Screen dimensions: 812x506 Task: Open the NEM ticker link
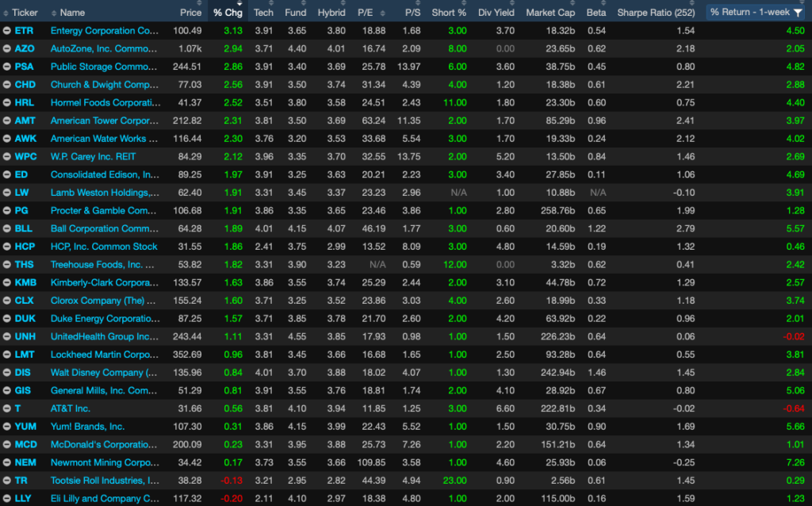(25, 462)
